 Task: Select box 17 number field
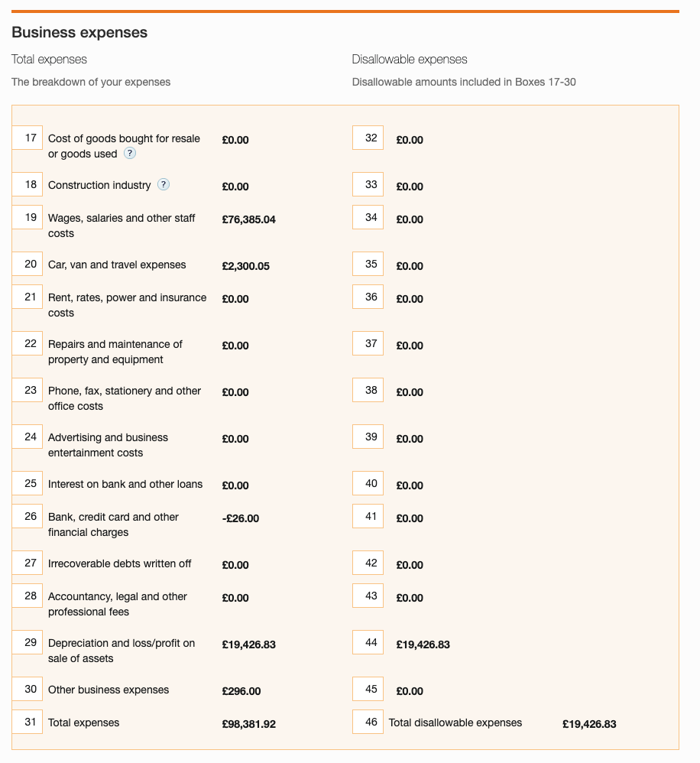click(x=28, y=138)
